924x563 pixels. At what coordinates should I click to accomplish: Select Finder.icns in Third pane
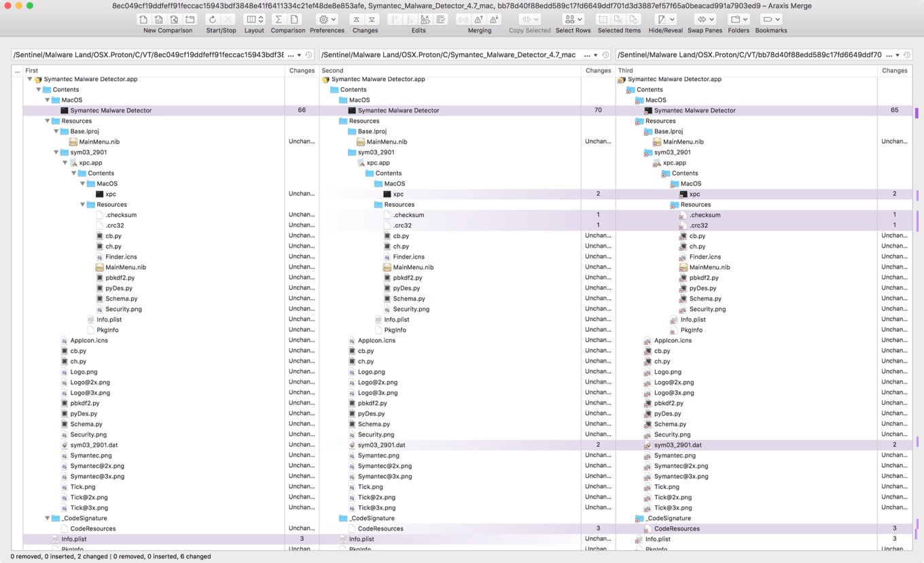tap(747, 257)
